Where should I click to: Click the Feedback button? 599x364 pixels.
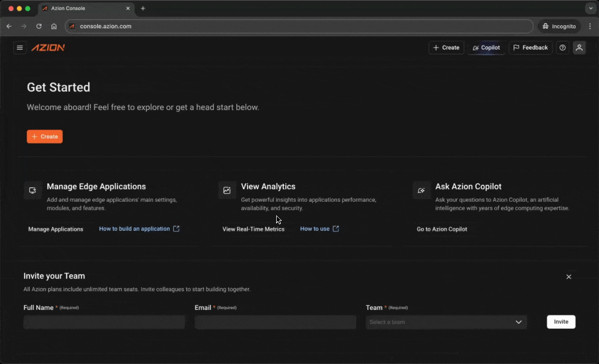pos(530,48)
